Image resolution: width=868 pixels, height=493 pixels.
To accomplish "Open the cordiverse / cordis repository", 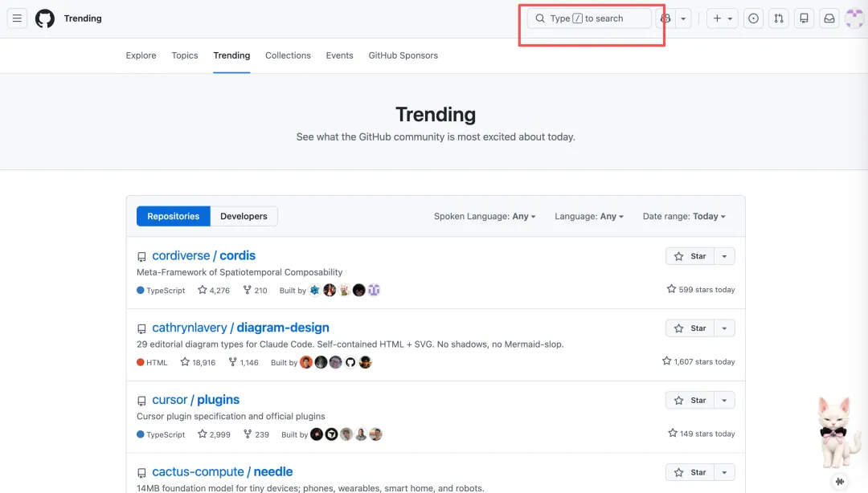I will [203, 255].
